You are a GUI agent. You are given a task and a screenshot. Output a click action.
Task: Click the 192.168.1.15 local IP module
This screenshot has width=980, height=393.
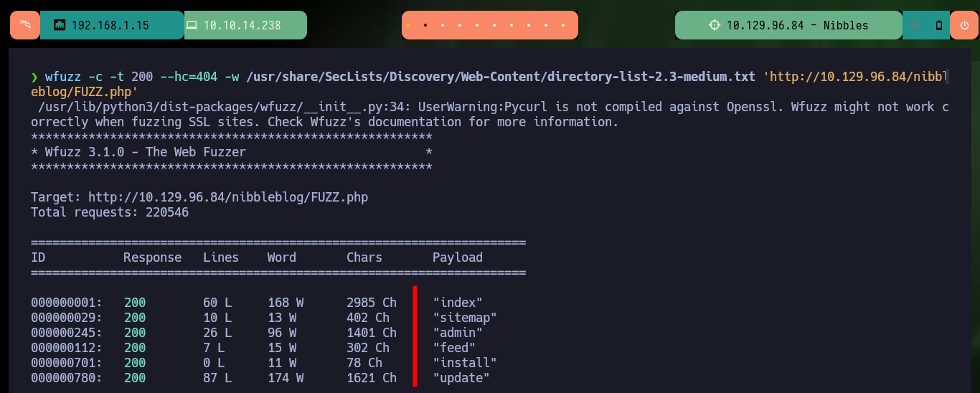pyautogui.click(x=112, y=25)
